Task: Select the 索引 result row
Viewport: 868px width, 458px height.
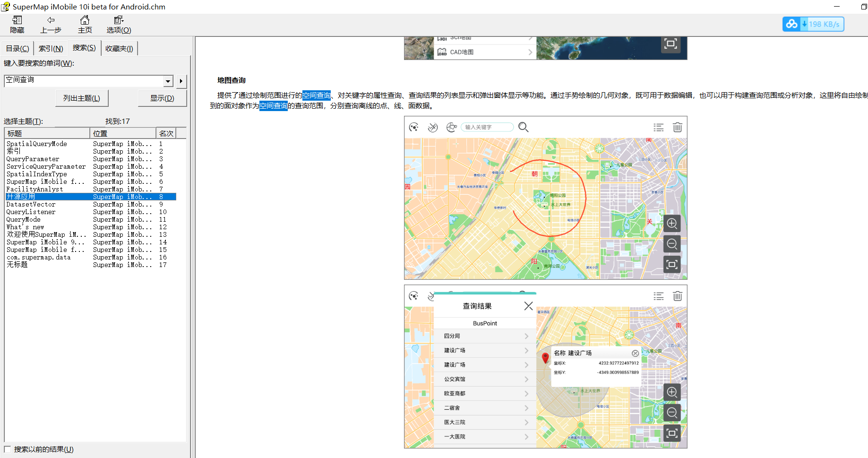Action: (91, 151)
